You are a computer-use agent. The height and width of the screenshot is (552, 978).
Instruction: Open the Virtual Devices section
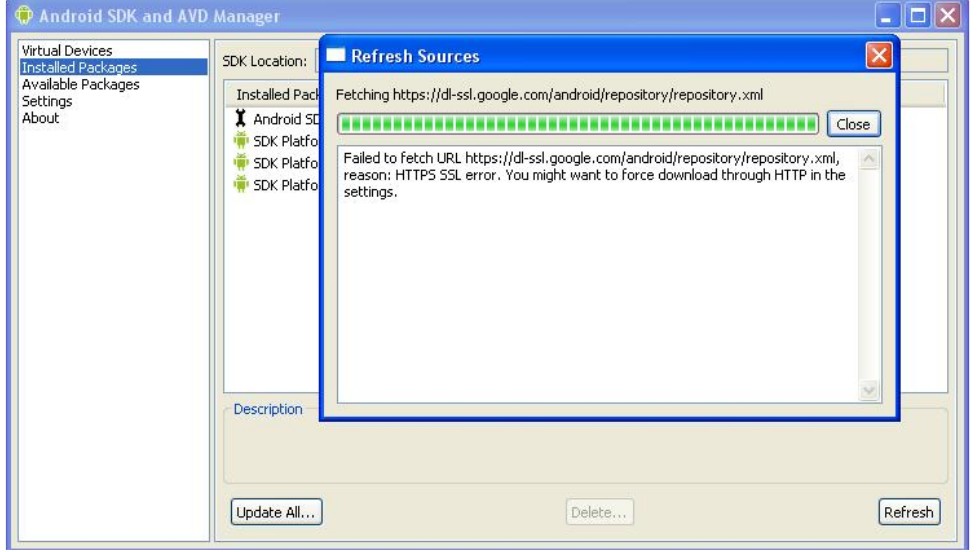pyautogui.click(x=67, y=51)
